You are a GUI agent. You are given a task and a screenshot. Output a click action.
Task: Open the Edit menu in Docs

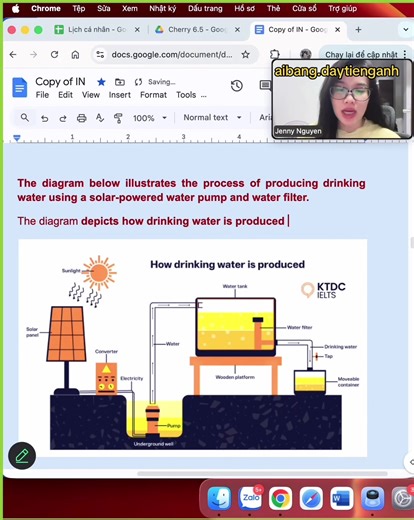[x=65, y=95]
